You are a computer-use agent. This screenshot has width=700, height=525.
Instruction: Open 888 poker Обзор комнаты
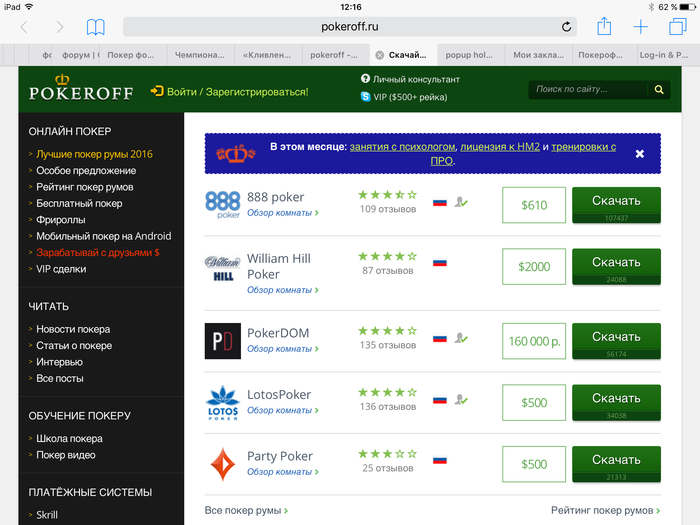pos(283,213)
